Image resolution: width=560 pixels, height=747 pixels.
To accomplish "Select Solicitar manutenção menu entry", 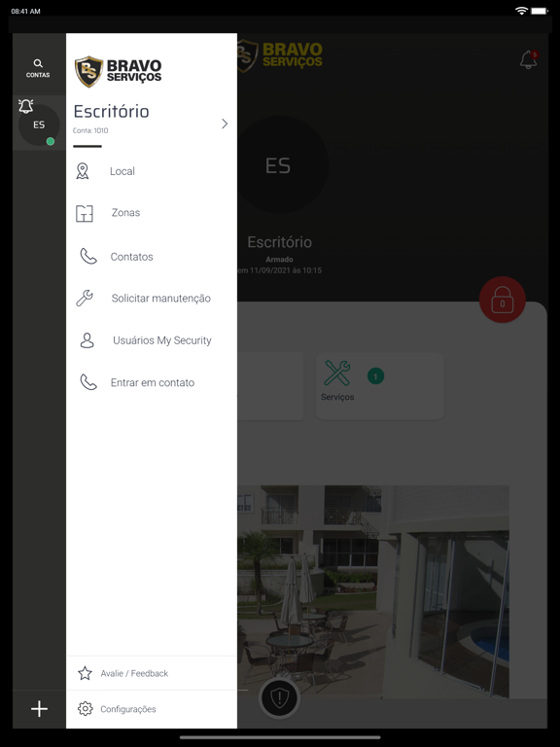I will pyautogui.click(x=152, y=299).
